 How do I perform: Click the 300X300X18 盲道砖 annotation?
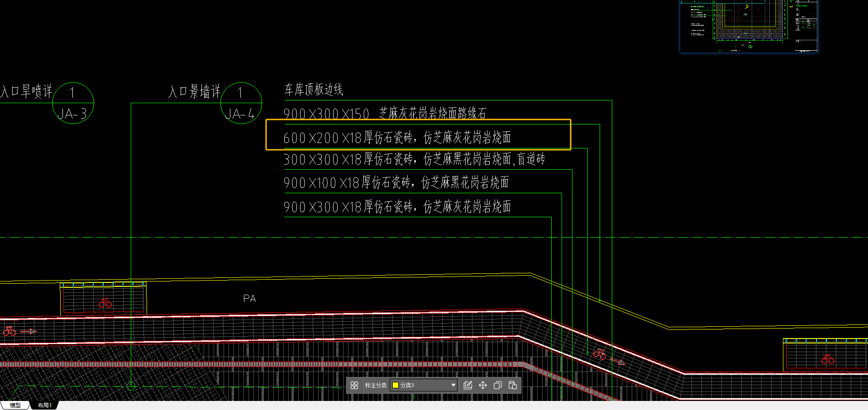[414, 159]
